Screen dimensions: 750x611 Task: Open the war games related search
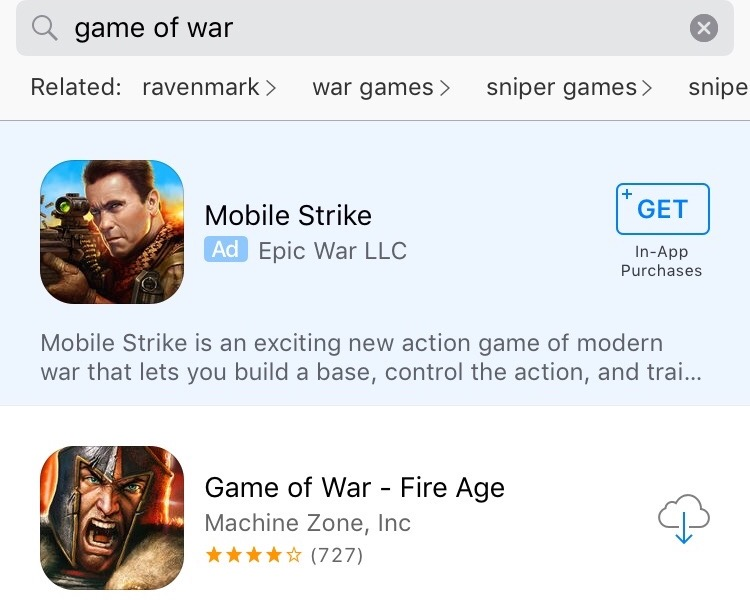tap(373, 88)
